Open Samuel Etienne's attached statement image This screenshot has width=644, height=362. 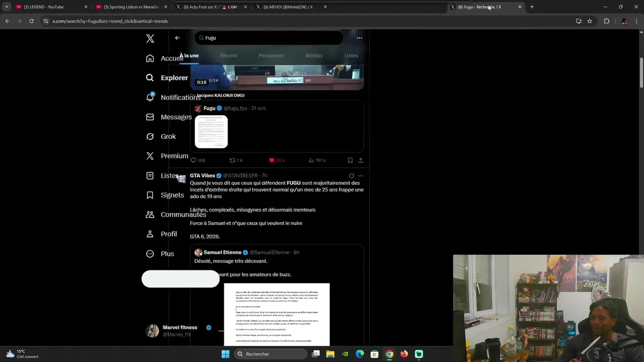[277, 314]
